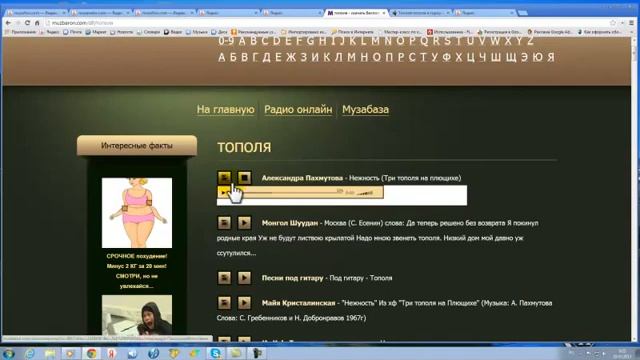This screenshot has width=640, height=360.
Task: Open the Windows Start menu
Action: pos(8,353)
